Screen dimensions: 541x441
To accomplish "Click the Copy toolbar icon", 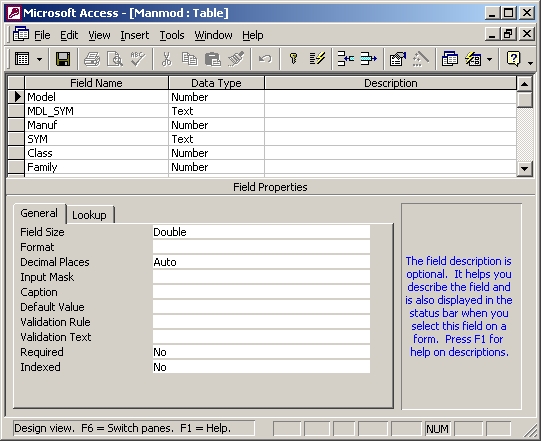I will pyautogui.click(x=189, y=59).
